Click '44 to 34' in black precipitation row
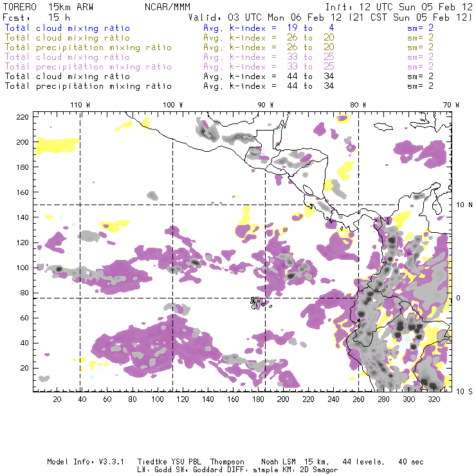 [311, 86]
